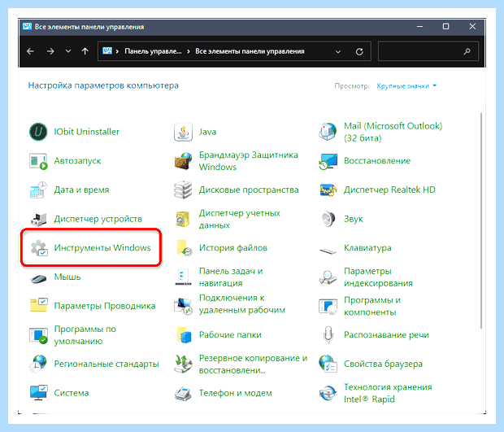This screenshot has height=432, width=504.
Task: Open Инструменты Windows gear icon
Action: coord(39,248)
